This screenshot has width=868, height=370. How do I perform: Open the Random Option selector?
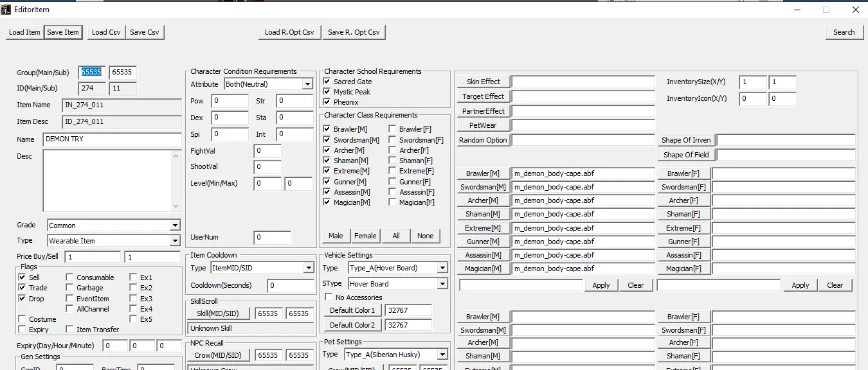click(484, 140)
